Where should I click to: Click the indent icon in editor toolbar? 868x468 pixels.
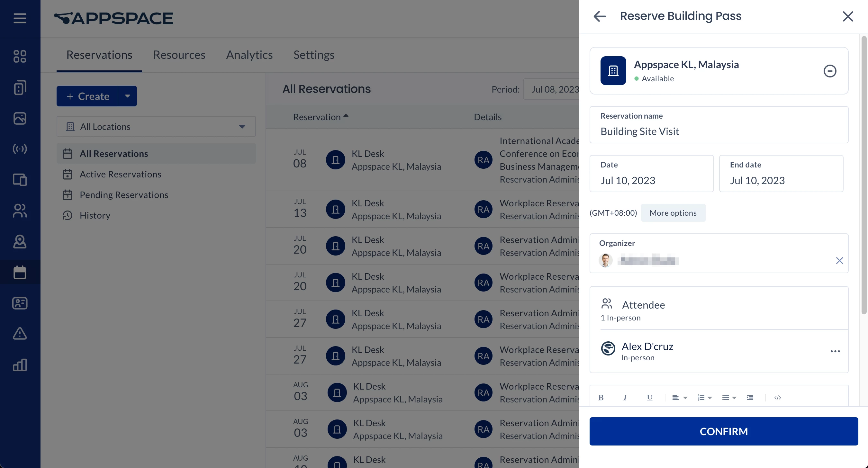tap(750, 398)
